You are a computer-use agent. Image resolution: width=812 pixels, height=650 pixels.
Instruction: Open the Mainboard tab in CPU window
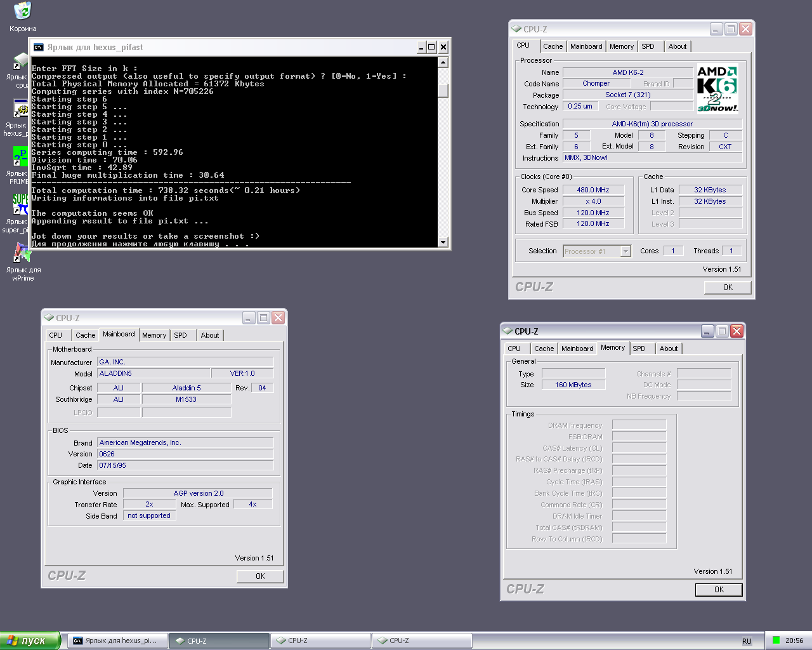coord(586,46)
